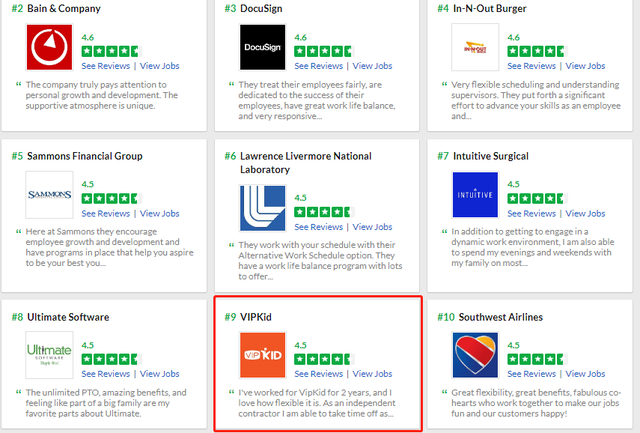Viewport: 640px width, 433px height.
Task: Click the In-N-Out Burger logo
Action: point(475,47)
